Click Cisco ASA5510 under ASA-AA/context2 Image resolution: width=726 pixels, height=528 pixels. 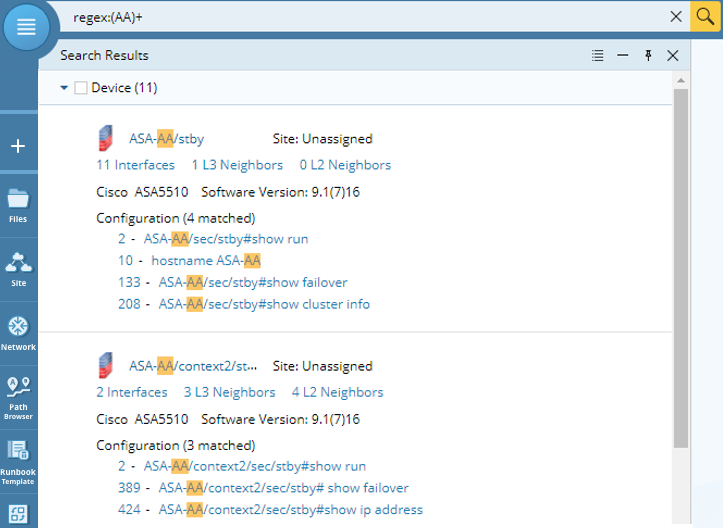(x=142, y=420)
